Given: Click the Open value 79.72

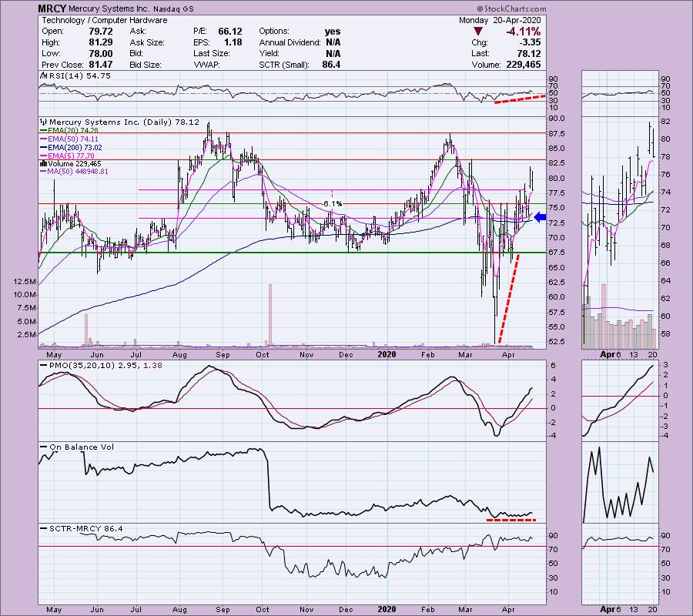Looking at the screenshot, I should click(100, 32).
